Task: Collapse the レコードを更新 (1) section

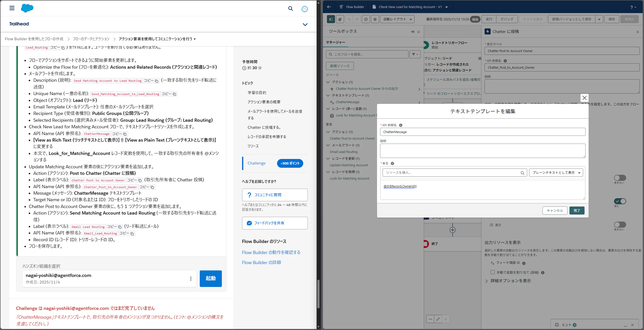Action: (328, 158)
